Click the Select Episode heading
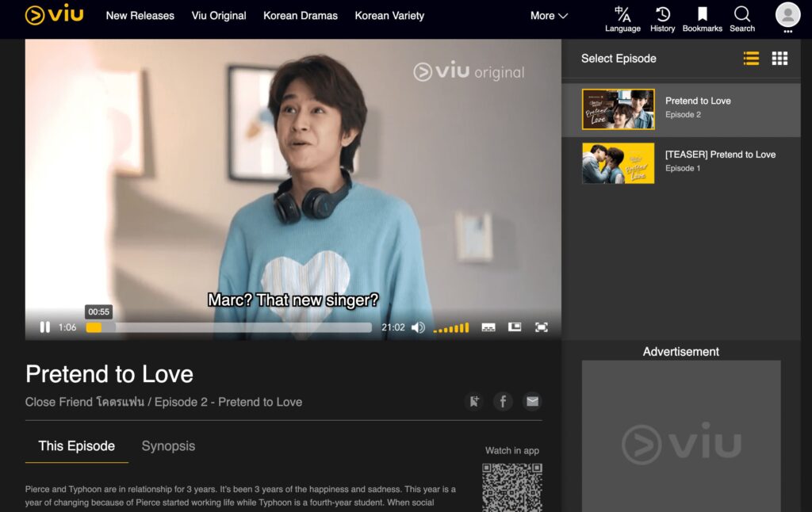The height and width of the screenshot is (512, 812). pos(619,59)
